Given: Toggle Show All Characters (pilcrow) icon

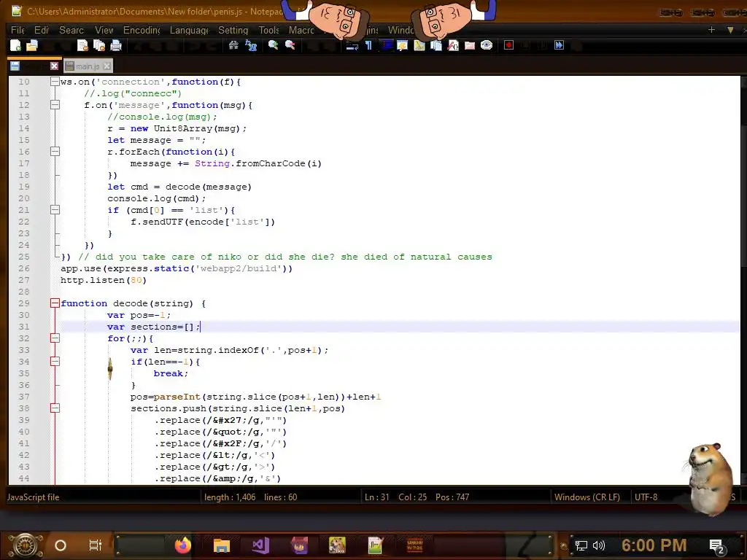Looking at the screenshot, I should point(368,46).
